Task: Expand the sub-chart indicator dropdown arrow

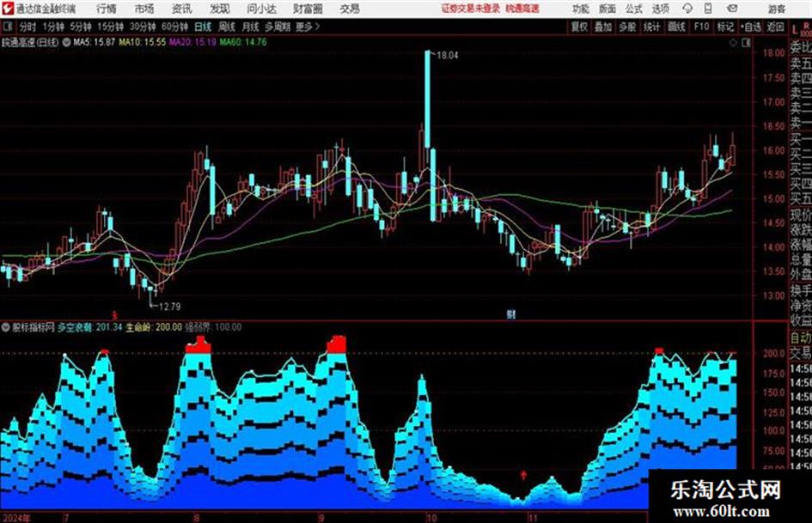Action: pyautogui.click(x=6, y=327)
